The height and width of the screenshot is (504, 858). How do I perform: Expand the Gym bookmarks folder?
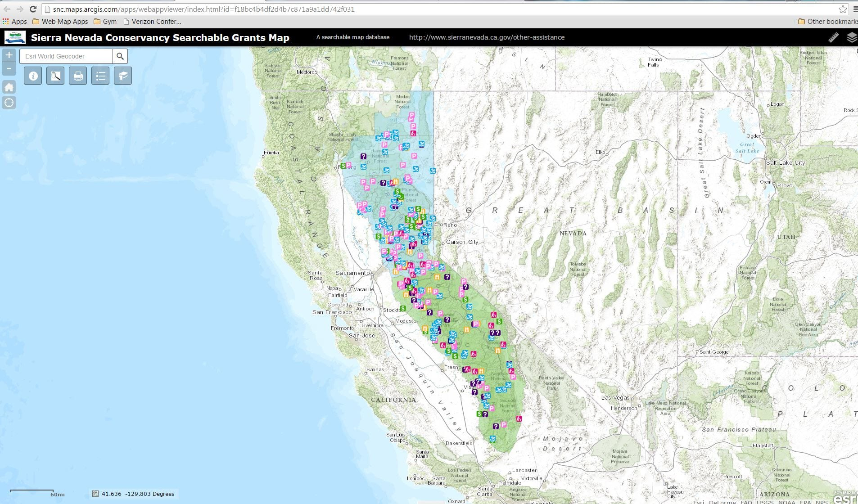(105, 22)
